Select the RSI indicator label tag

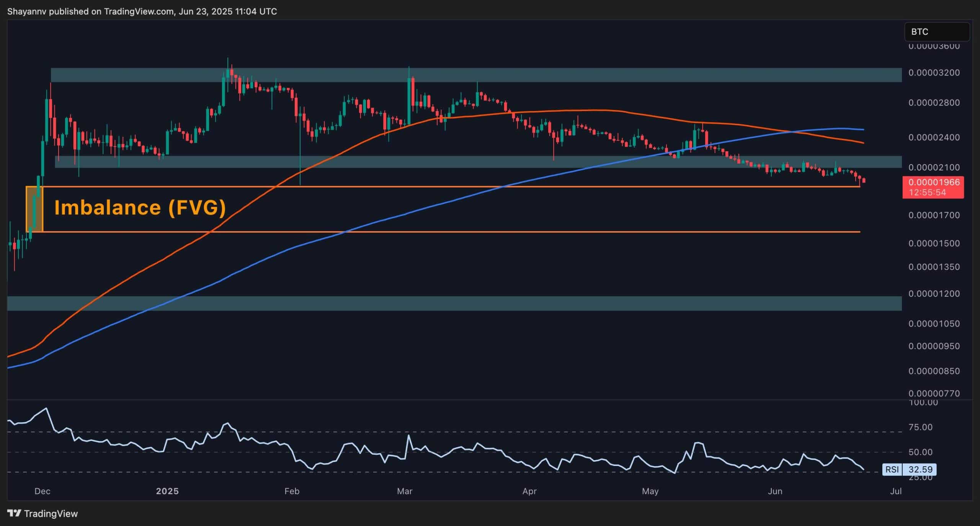tap(892, 469)
